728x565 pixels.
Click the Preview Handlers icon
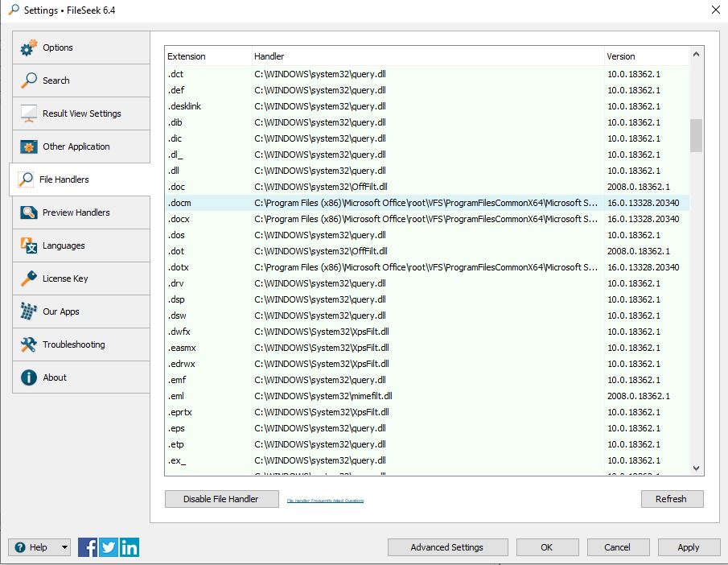coord(29,212)
